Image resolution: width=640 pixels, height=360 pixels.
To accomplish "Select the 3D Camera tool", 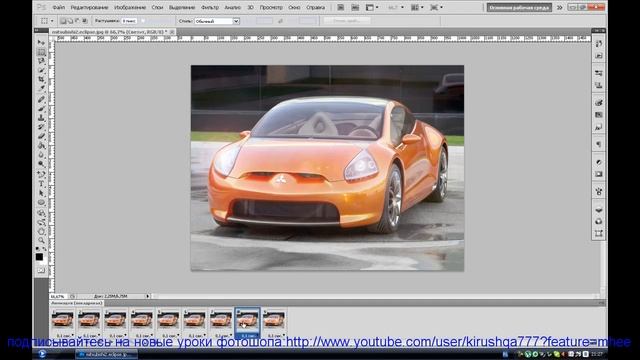I will click(x=41, y=222).
